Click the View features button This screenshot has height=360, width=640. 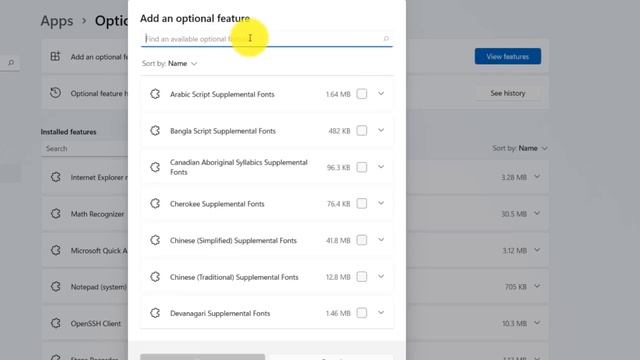click(x=508, y=56)
